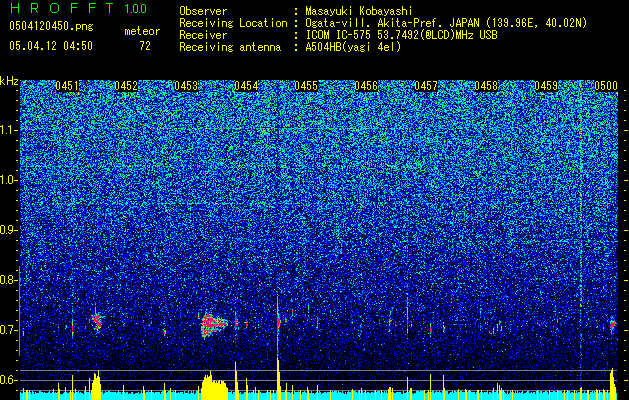
Task: Click the A504HB(yagi 4el) antenna text
Action: 353,47
